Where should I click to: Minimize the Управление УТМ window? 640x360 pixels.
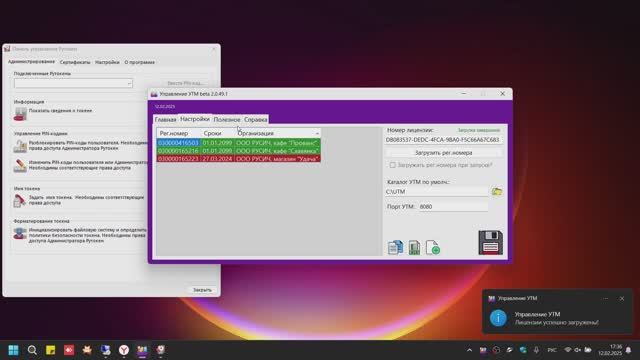[464, 93]
